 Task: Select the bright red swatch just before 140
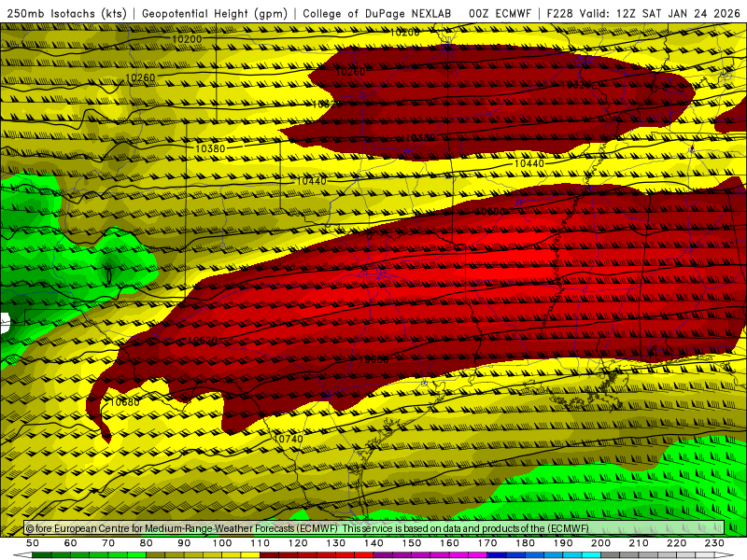(x=364, y=555)
